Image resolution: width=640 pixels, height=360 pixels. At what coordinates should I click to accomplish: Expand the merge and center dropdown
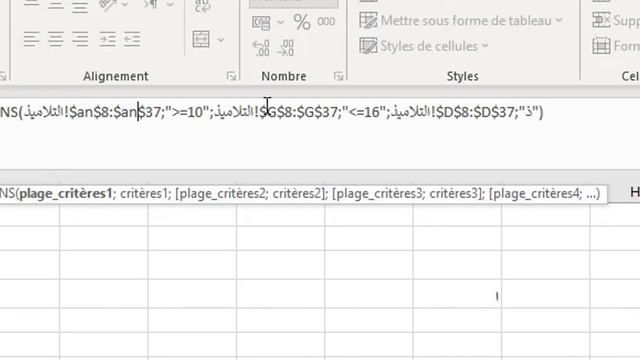coord(221,40)
